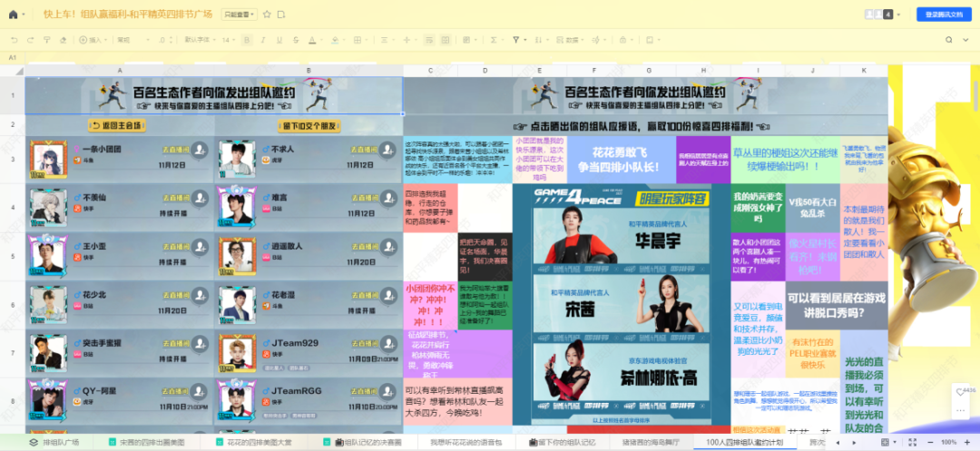Select column B header
Screen dimensions: 980x451
click(x=309, y=71)
